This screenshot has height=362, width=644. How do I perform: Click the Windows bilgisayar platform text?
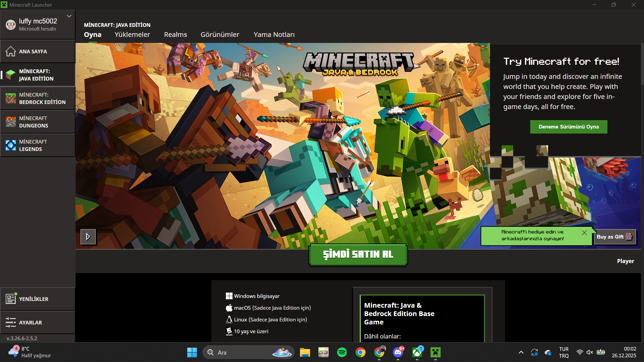(257, 296)
